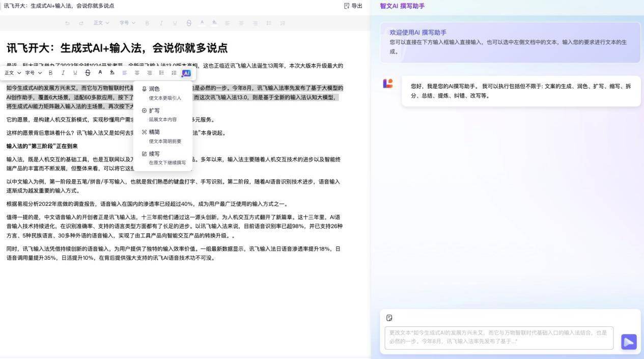Click the font color underline swatch
This screenshot has width=644, height=359.
point(100,75)
